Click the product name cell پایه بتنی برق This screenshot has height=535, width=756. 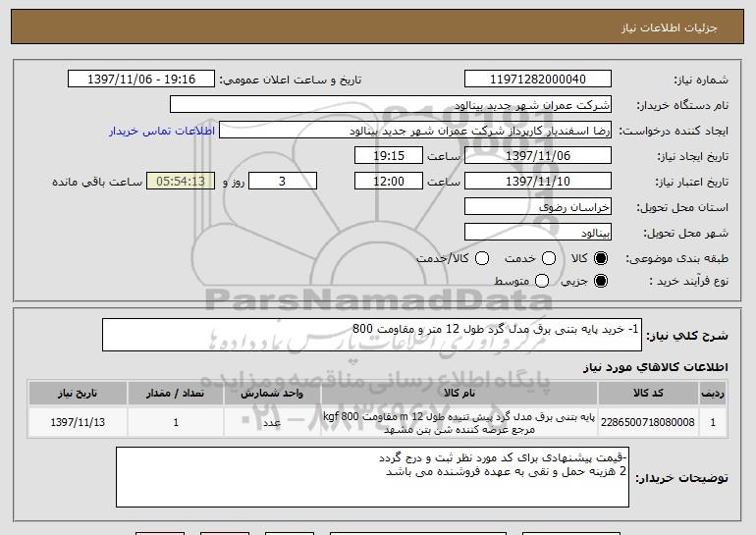(459, 422)
